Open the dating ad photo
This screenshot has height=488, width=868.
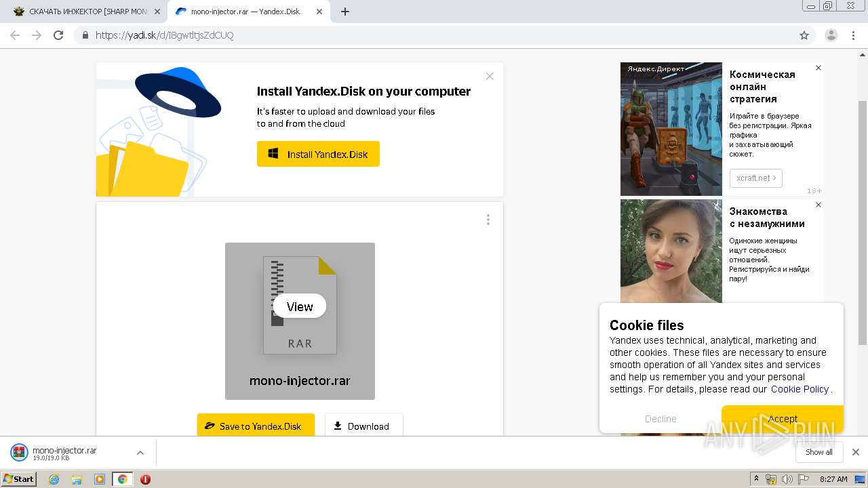(671, 251)
